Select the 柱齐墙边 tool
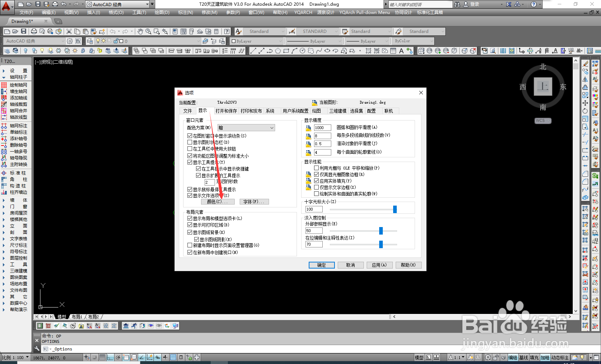This screenshot has width=601, height=364. (x=15, y=192)
